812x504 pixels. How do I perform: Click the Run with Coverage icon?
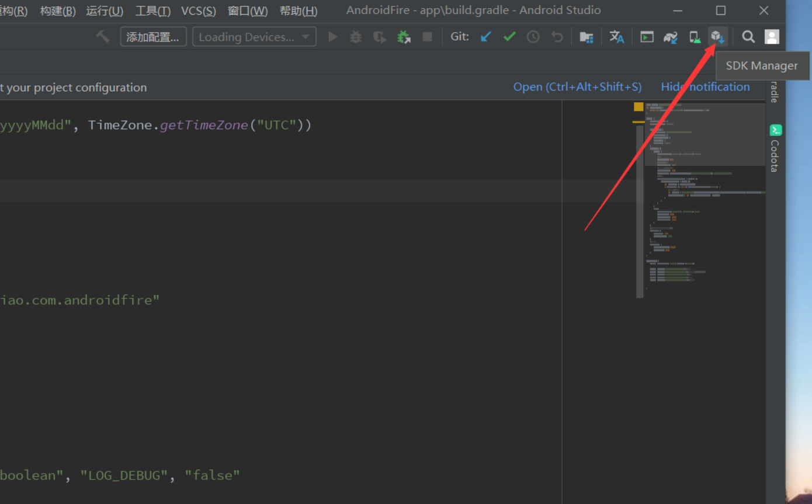(x=380, y=37)
